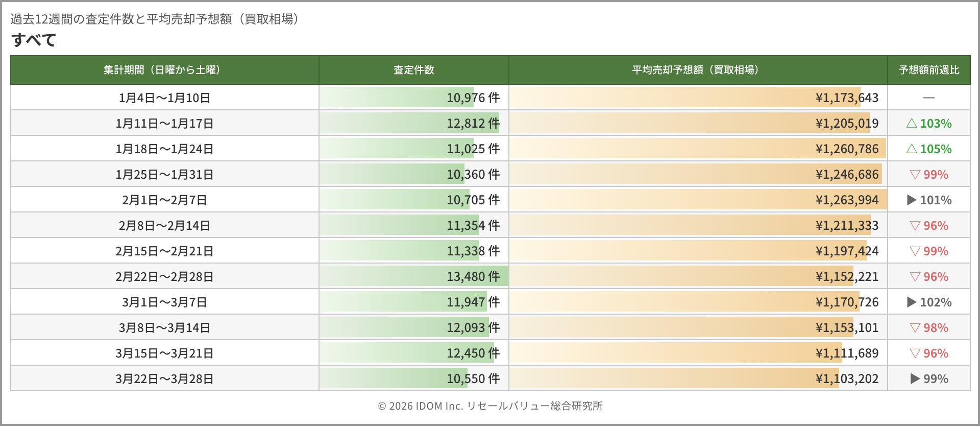Click the 査定件数 column header

point(413,70)
